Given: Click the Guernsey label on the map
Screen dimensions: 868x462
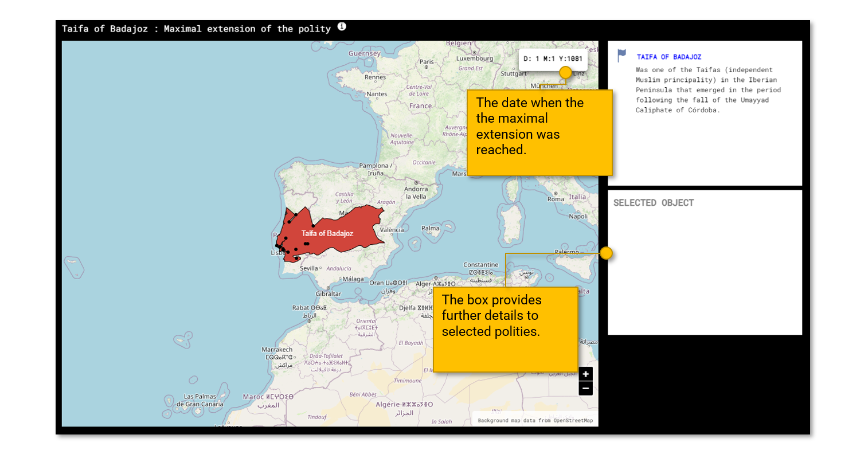Looking at the screenshot, I should tap(365, 53).
